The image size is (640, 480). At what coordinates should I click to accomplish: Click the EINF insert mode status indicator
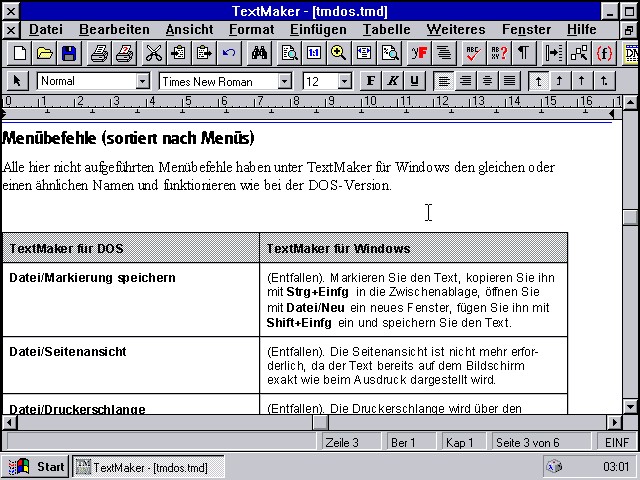coord(617,442)
